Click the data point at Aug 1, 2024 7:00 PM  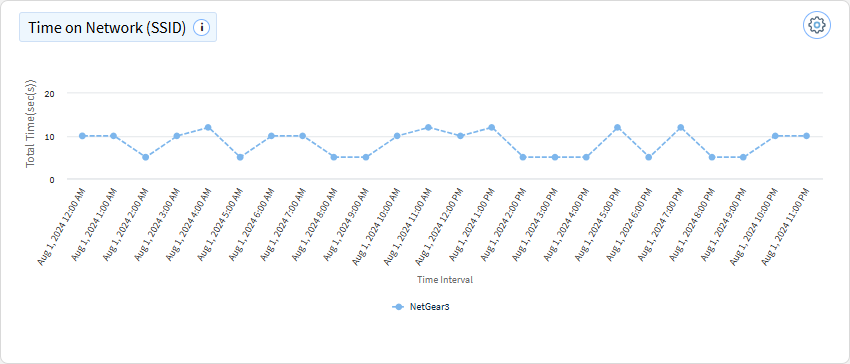pyautogui.click(x=680, y=127)
